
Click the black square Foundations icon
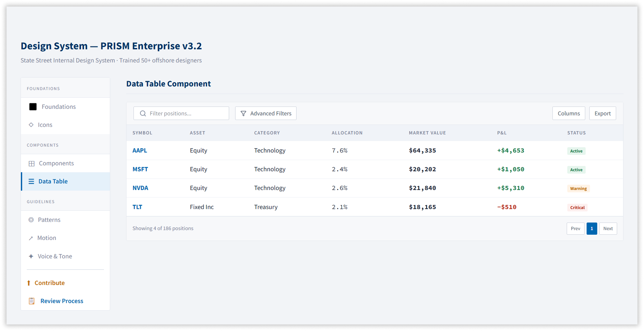[33, 107]
